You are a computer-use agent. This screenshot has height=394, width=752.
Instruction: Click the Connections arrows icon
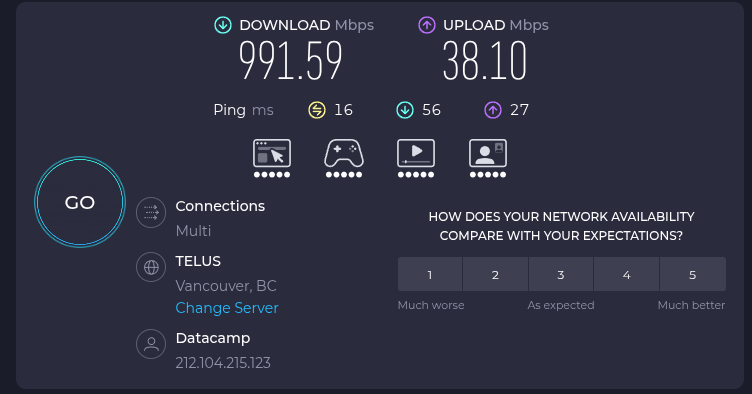[x=151, y=212]
